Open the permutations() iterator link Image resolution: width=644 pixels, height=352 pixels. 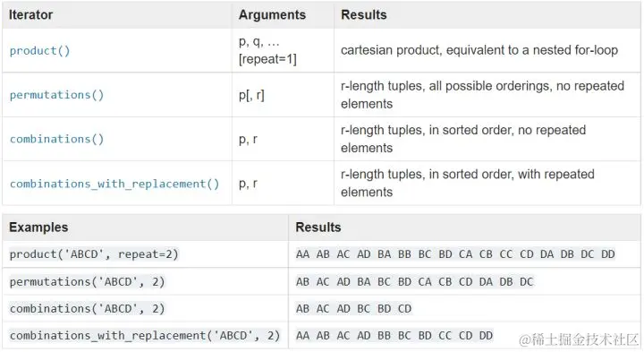(x=56, y=95)
